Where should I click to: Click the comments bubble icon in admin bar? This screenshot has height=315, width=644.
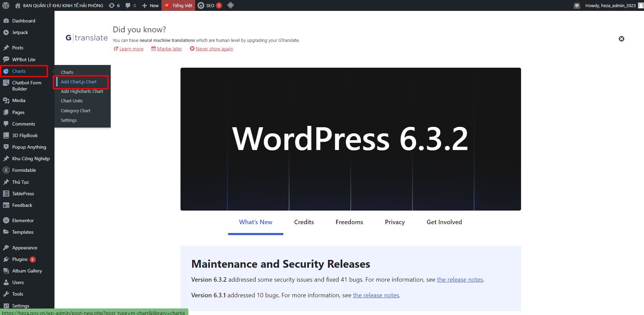coord(130,5)
